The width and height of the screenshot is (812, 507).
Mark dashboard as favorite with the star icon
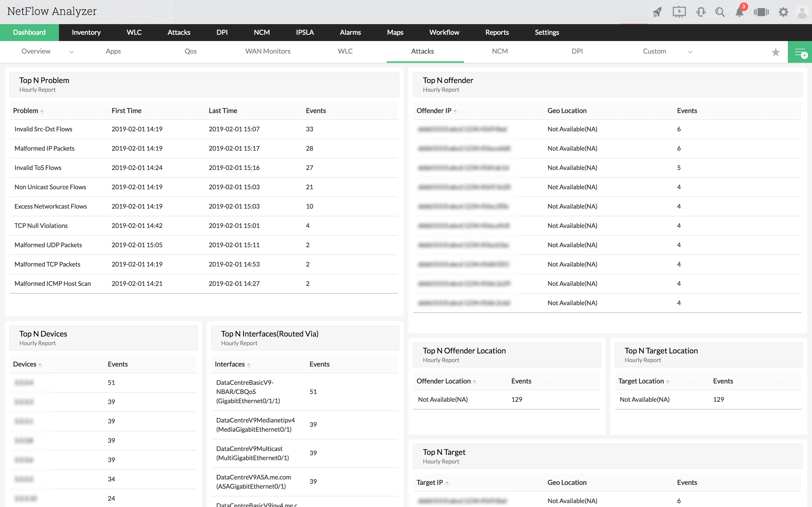776,52
